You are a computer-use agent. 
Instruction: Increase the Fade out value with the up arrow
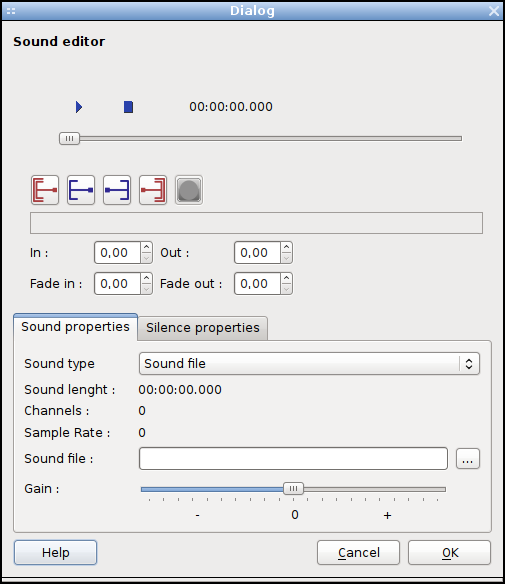286,278
